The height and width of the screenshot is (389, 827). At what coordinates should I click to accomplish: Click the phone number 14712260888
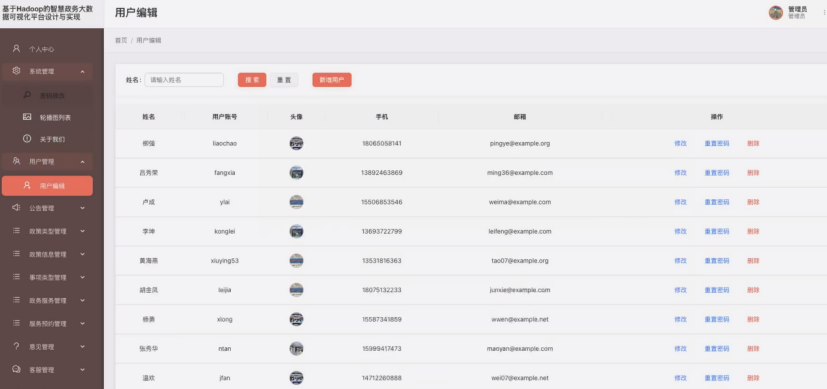tap(382, 378)
